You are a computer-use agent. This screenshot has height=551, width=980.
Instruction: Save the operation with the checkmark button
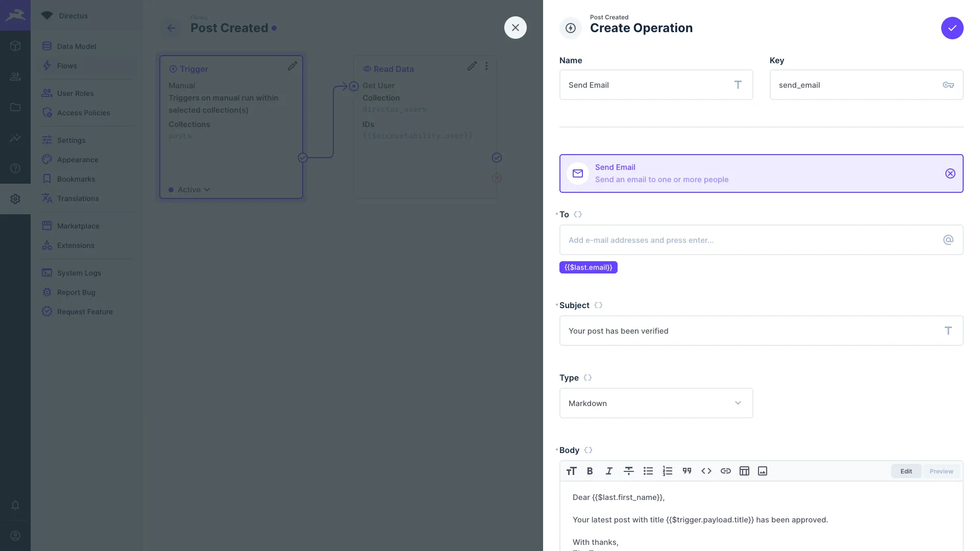tap(952, 28)
